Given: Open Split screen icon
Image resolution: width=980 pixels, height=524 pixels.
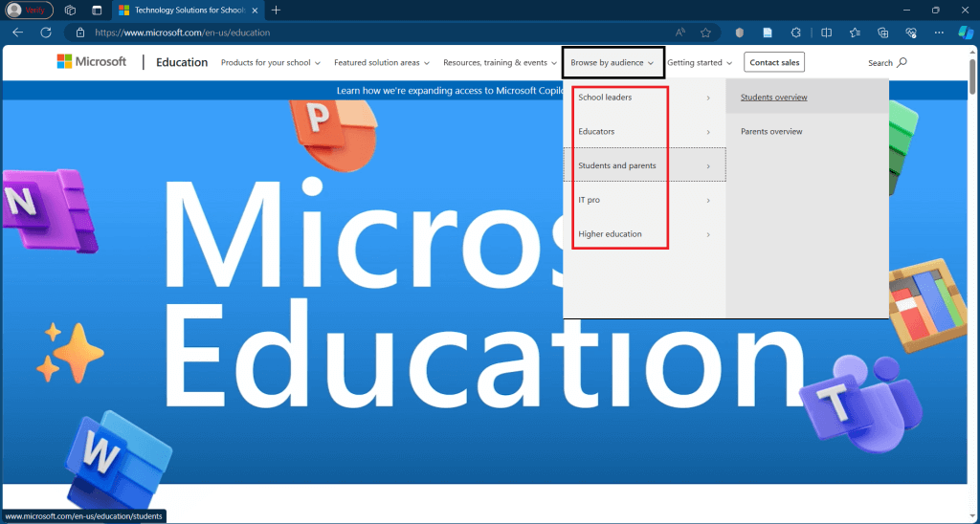Looking at the screenshot, I should 826,33.
